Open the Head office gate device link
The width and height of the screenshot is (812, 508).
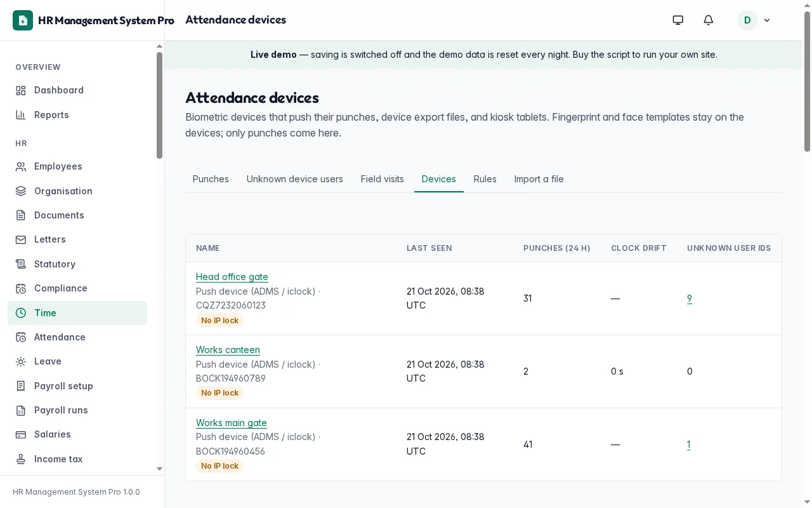coord(232,277)
